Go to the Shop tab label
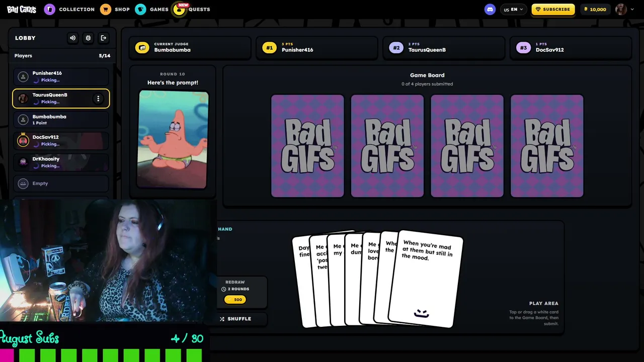Screen dimensions: 644x362 coord(122,9)
